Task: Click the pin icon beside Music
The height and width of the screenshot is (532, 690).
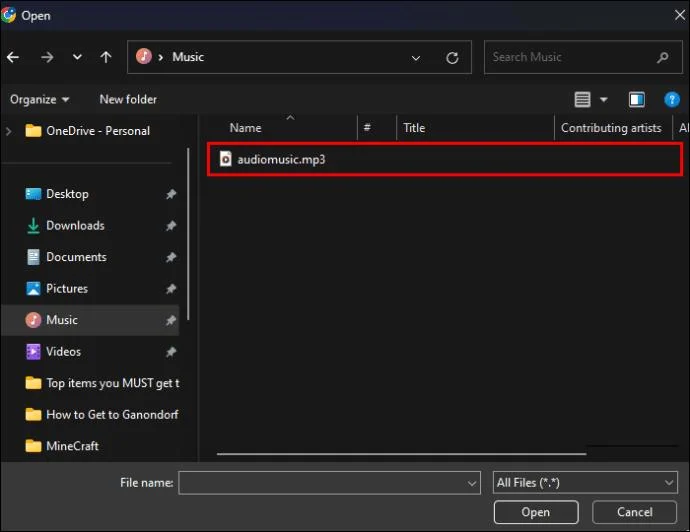Action: (x=171, y=321)
